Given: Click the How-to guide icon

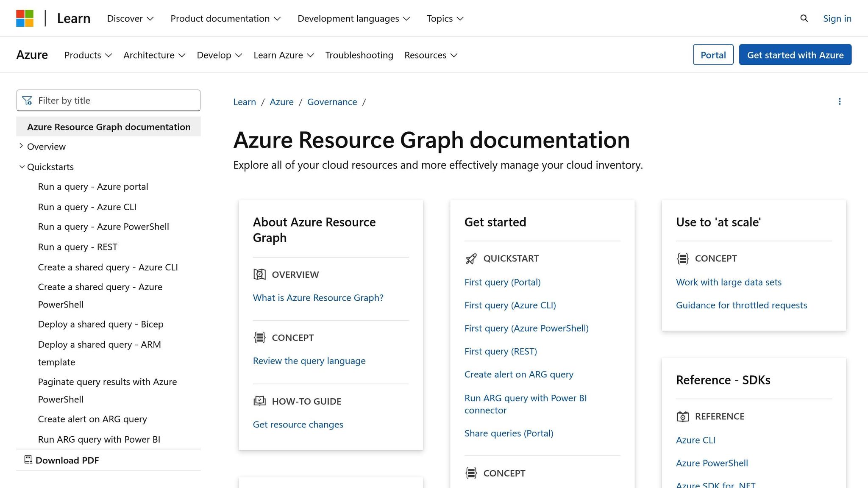Looking at the screenshot, I should (259, 401).
